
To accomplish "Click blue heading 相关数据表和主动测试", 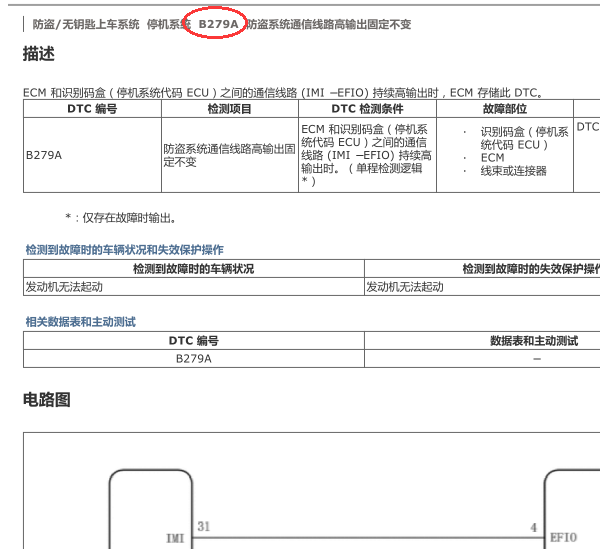I will [81, 322].
